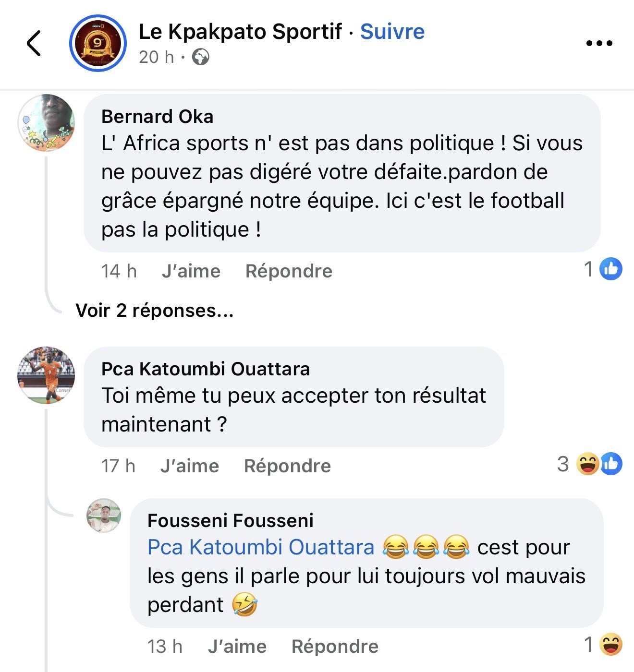
Task: View laughing reaction on Fousseni Fousseni's reply
Action: point(611,645)
